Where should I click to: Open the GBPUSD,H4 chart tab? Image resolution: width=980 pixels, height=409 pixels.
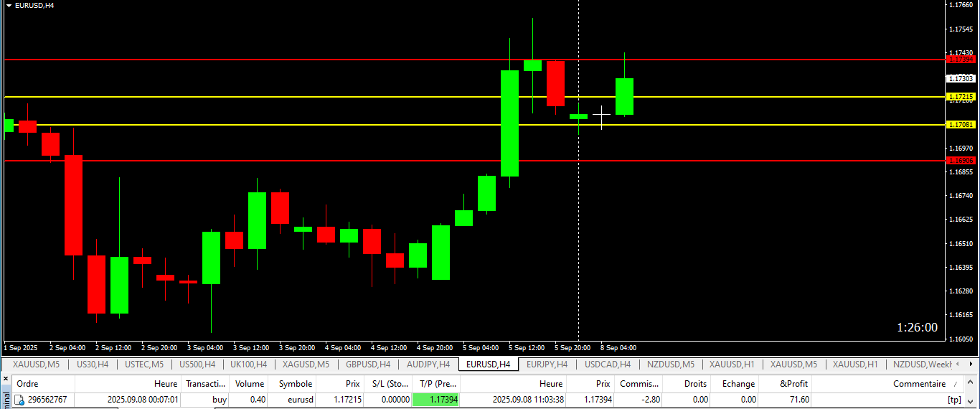(367, 365)
